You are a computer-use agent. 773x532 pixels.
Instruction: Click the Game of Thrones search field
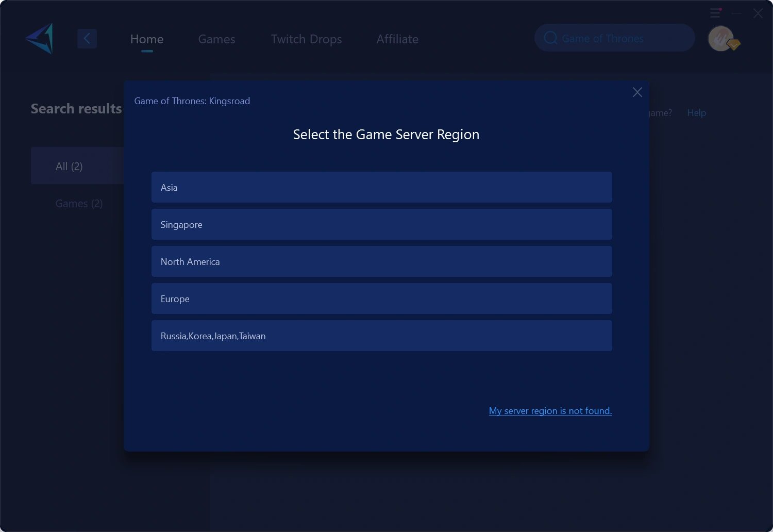tap(615, 38)
